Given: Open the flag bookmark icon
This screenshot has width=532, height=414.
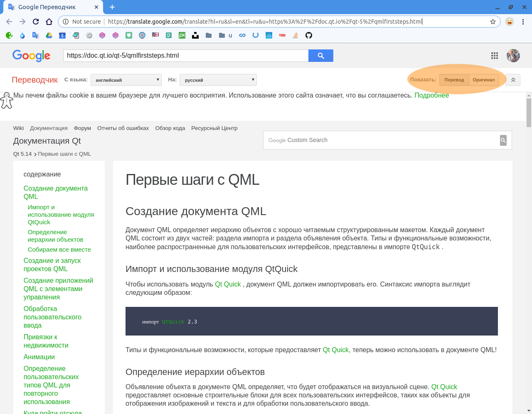Looking at the screenshot, I should point(155,35).
